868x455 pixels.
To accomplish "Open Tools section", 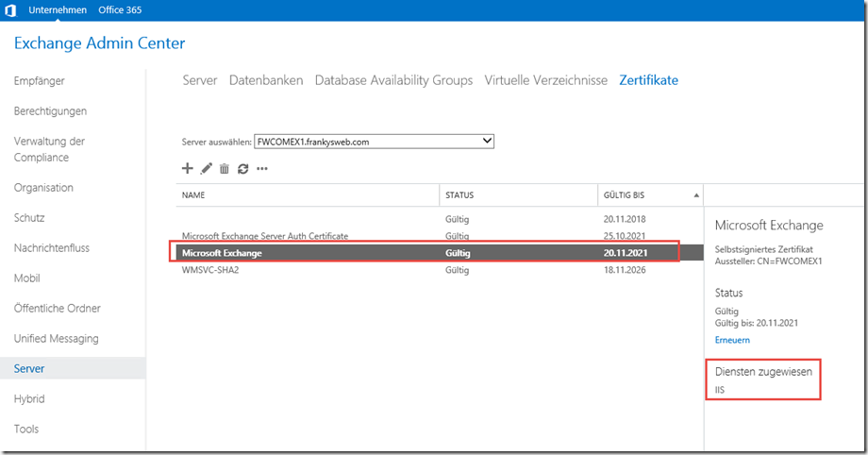I will click(26, 429).
